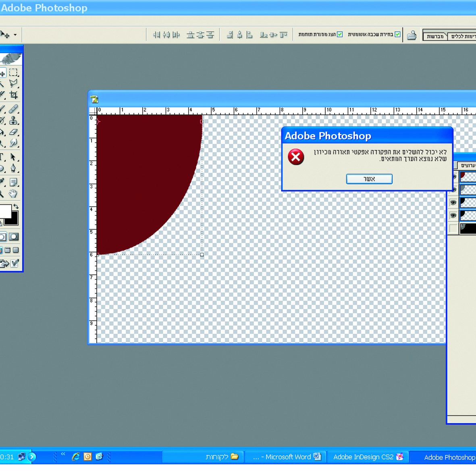Open the 'לקוחות' folder taskbar button
Viewport: 476px width, 476px height.
(x=203, y=457)
